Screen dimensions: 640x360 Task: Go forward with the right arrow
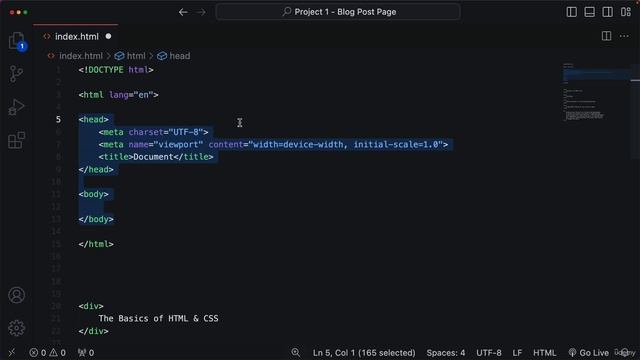[201, 12]
